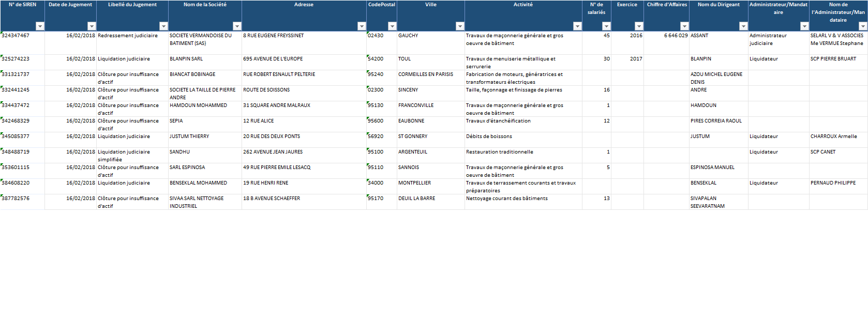Image resolution: width=868 pixels, height=335 pixels.
Task: Click the JUSTUM THIERRY cell
Action: click(x=205, y=140)
